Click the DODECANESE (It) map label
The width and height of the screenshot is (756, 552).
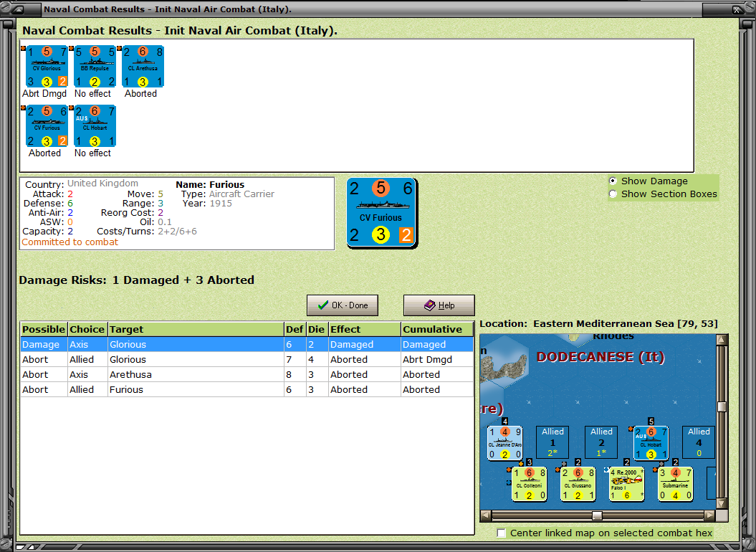pyautogui.click(x=601, y=357)
